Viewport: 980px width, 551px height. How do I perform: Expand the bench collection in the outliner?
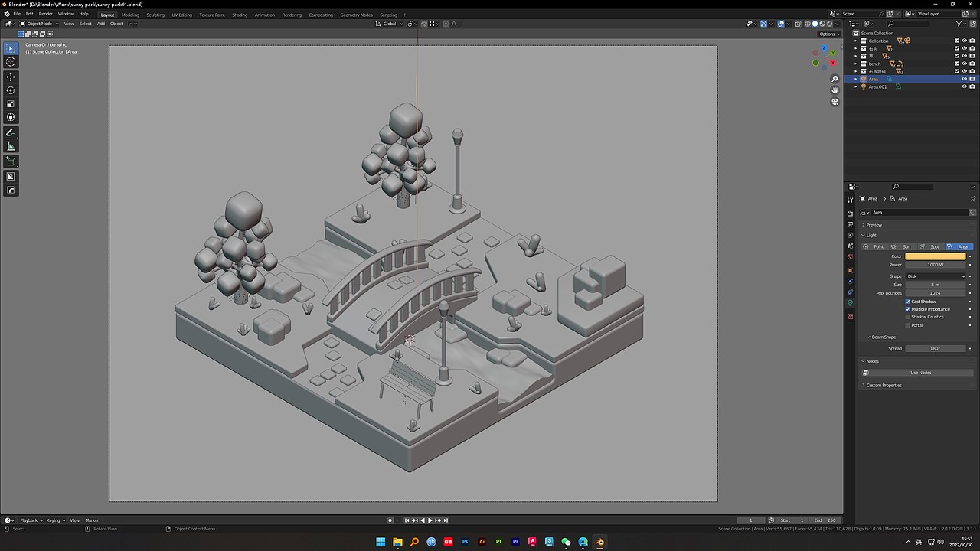point(856,64)
